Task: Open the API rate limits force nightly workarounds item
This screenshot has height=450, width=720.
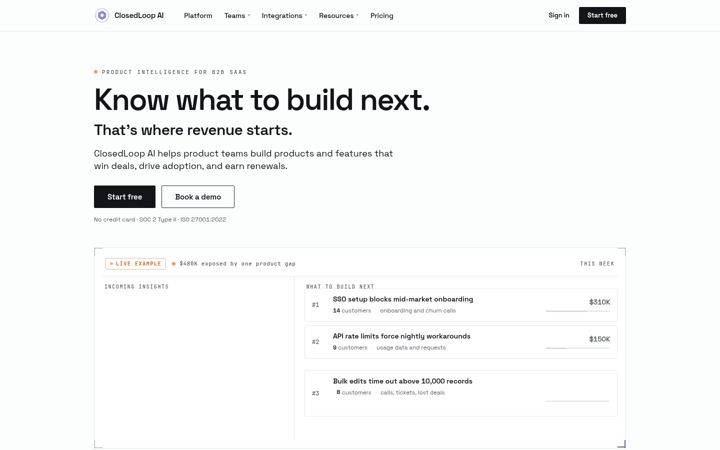Action: click(461, 342)
